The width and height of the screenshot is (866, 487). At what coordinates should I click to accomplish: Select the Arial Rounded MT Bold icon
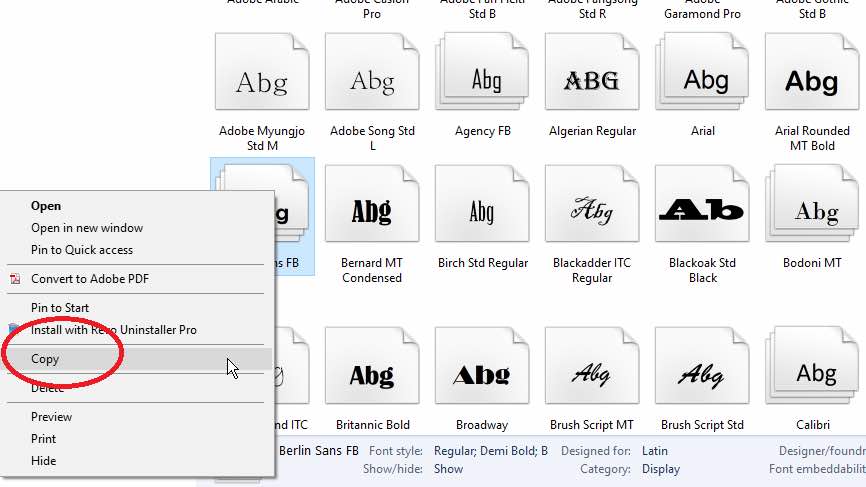812,72
